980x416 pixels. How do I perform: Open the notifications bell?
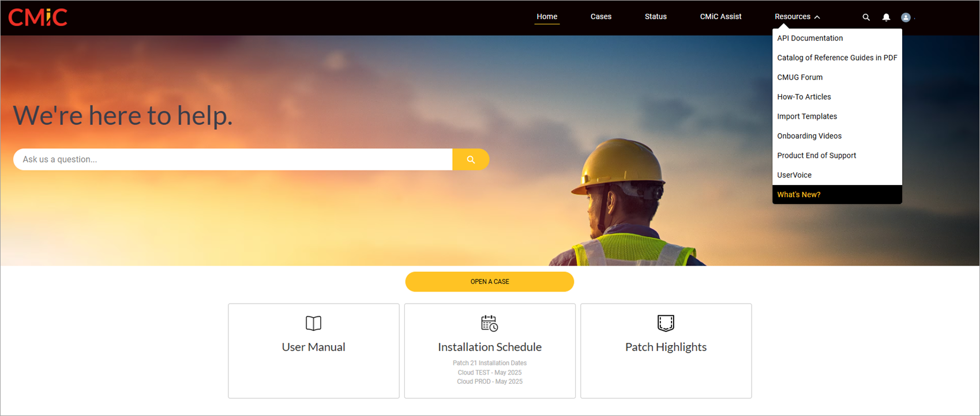pos(886,17)
